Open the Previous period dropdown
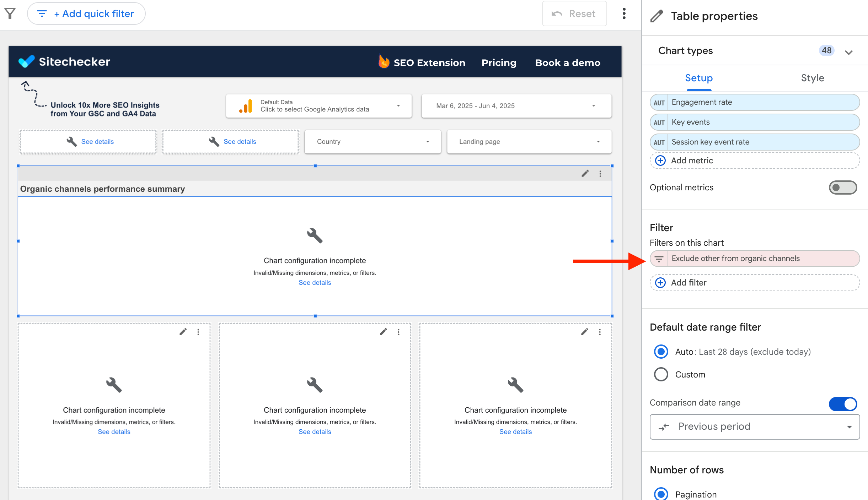868x500 pixels. 754,426
